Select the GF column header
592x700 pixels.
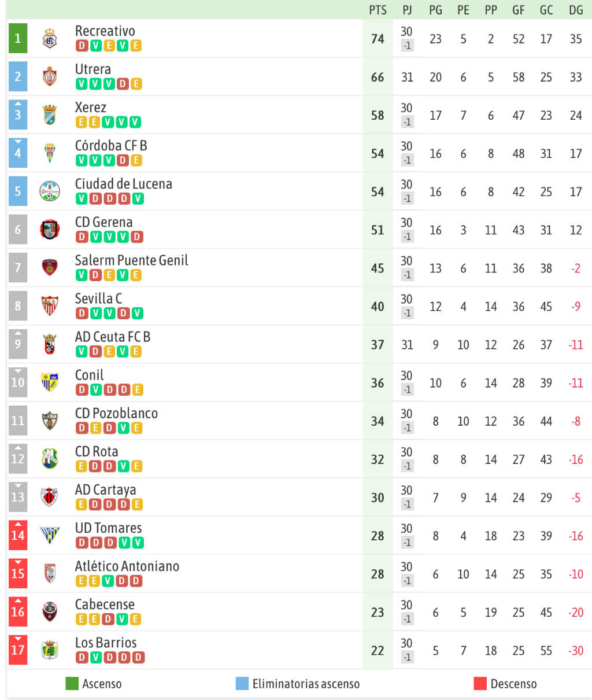pyautogui.click(x=519, y=10)
